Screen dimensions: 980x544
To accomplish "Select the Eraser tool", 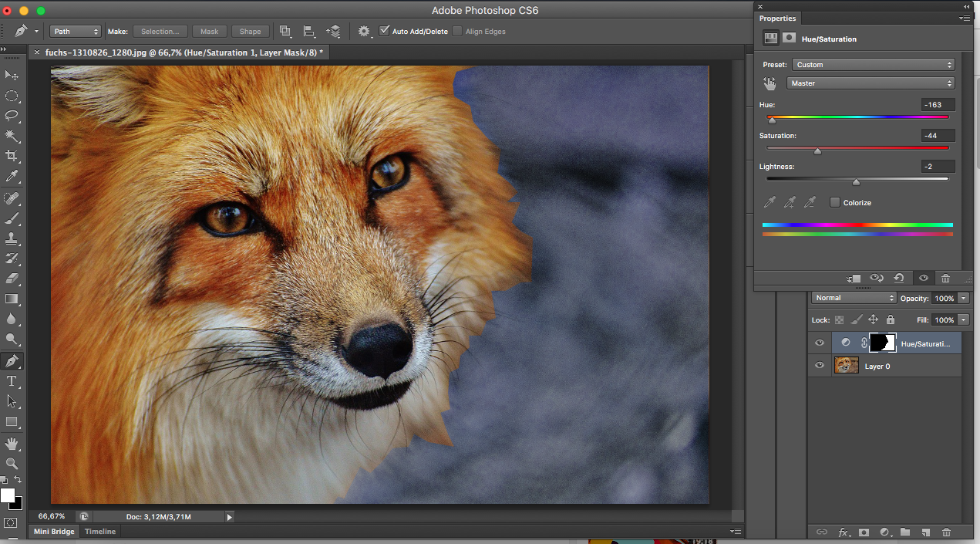I will coord(12,279).
